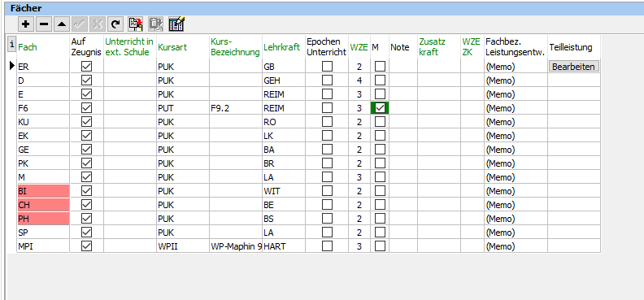644x300 pixels.
Task: Click the WZE column header
Action: [359, 47]
